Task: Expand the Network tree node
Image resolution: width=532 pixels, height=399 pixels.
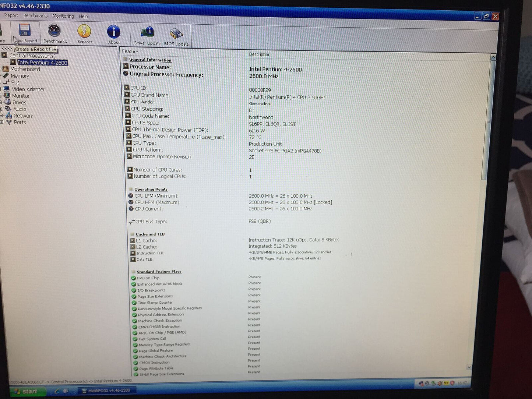Action: click(x=1, y=116)
